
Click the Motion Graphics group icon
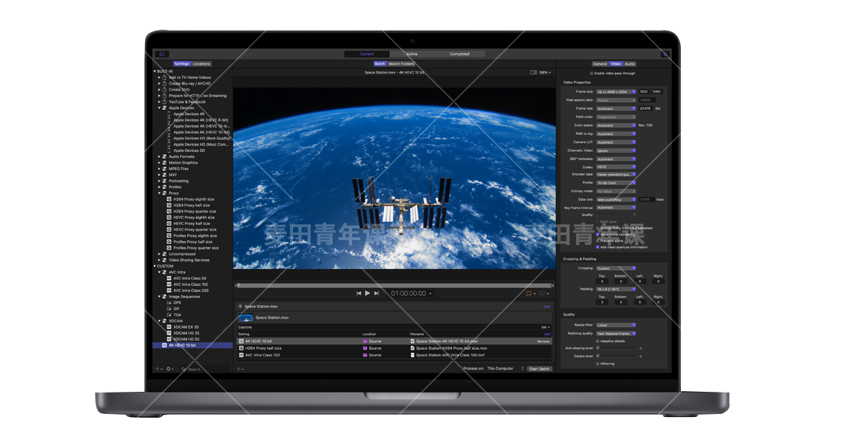[x=164, y=163]
